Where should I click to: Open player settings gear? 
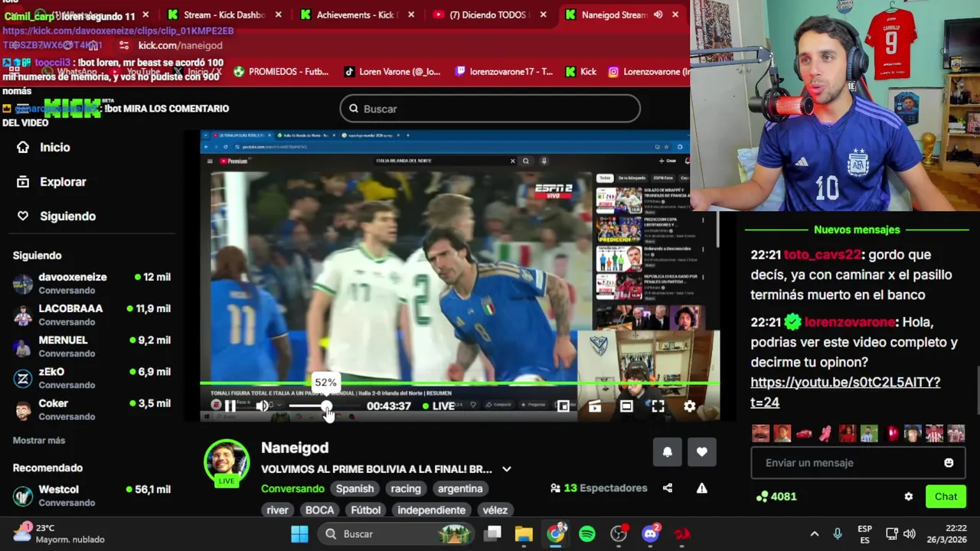(689, 406)
